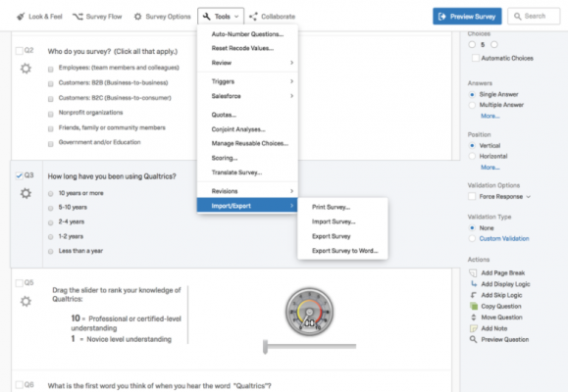This screenshot has height=392, width=568.
Task: Click the Copy Question icon
Action: [x=474, y=306]
